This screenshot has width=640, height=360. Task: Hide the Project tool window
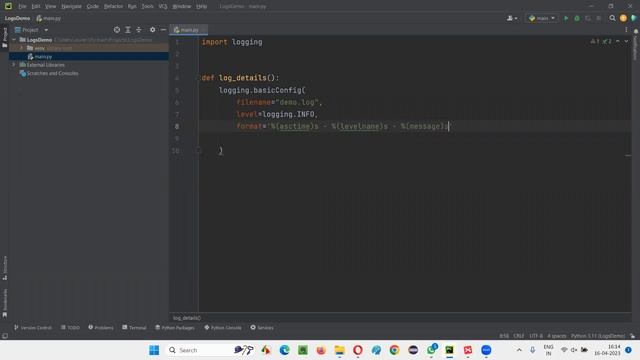pos(163,30)
